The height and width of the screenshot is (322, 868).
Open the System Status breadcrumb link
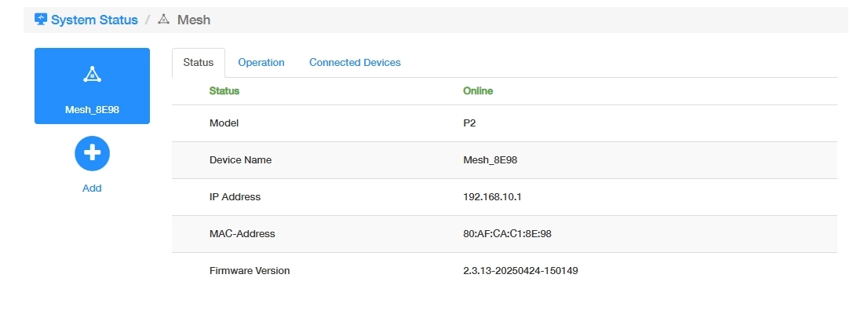click(x=94, y=20)
